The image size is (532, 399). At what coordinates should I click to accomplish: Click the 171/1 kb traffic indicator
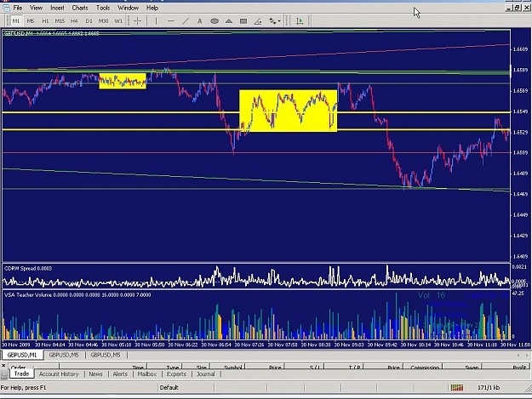pyautogui.click(x=489, y=387)
